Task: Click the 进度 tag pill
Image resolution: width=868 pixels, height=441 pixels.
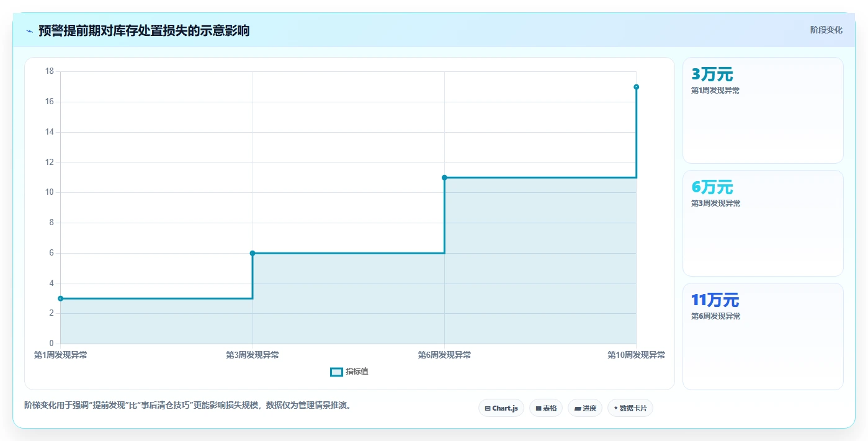Action: click(x=585, y=408)
